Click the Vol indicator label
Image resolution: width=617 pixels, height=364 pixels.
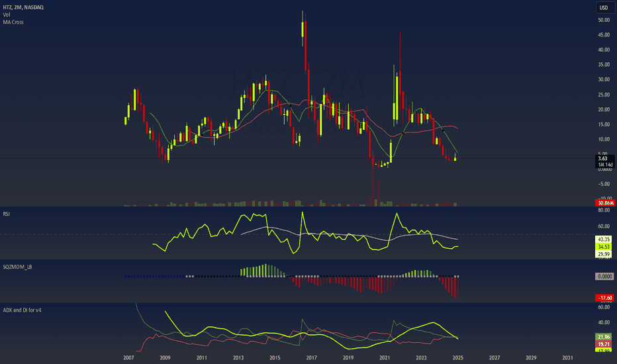point(7,15)
